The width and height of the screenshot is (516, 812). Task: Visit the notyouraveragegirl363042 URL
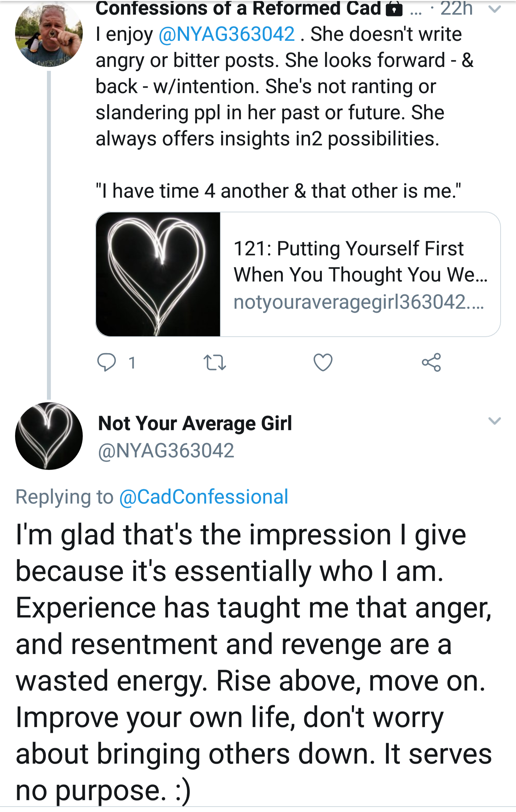pyautogui.click(x=359, y=302)
